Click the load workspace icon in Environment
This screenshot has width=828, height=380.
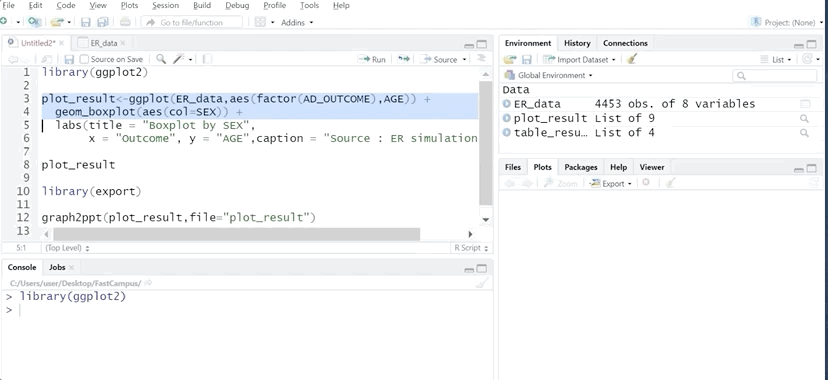coord(510,60)
